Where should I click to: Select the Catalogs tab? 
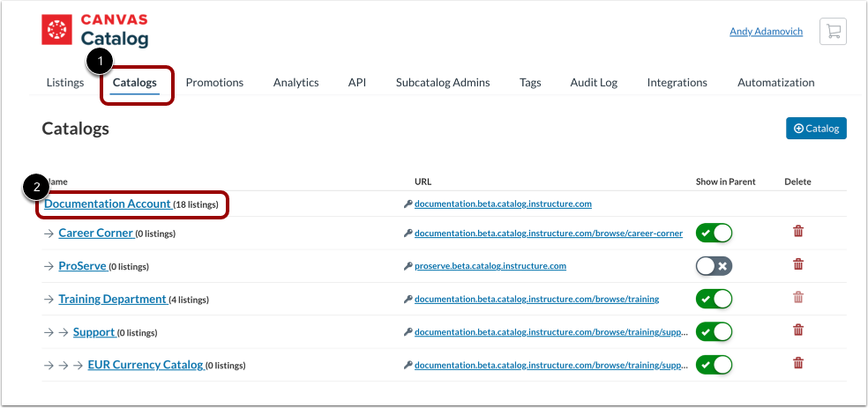click(x=134, y=82)
